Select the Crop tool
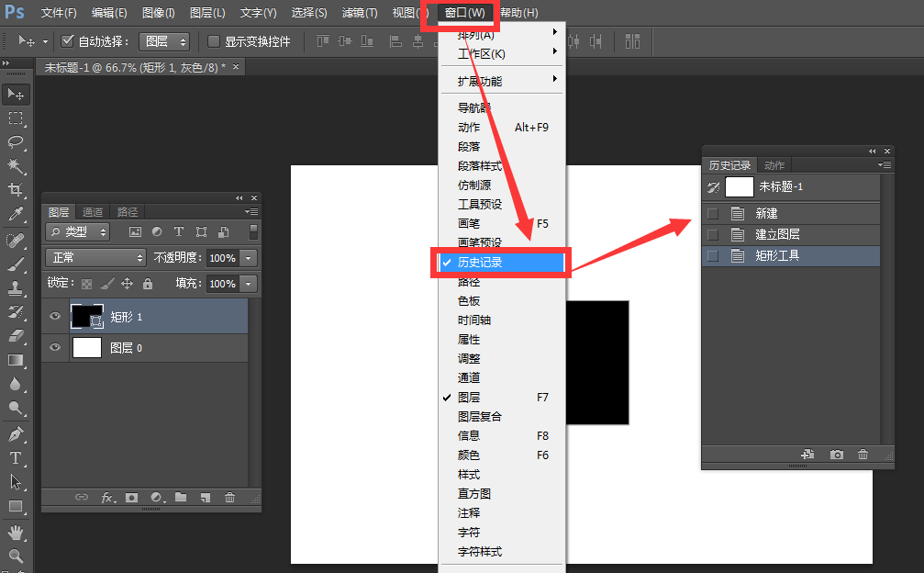This screenshot has width=924, height=573. pos(16,190)
